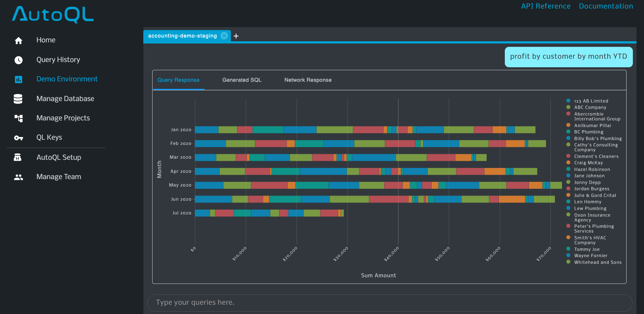Click the Manage Team people icon
The width and height of the screenshot is (644, 314).
[x=19, y=177]
